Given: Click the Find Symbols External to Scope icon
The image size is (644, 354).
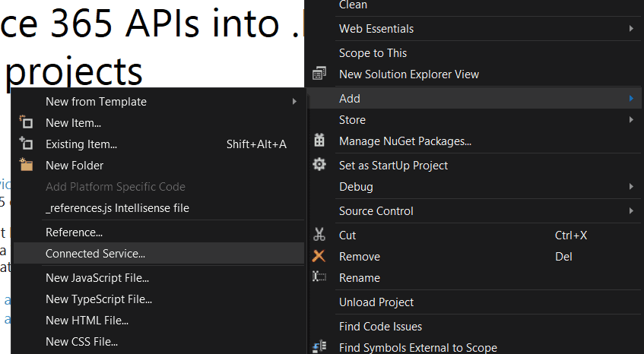Looking at the screenshot, I should (x=319, y=346).
